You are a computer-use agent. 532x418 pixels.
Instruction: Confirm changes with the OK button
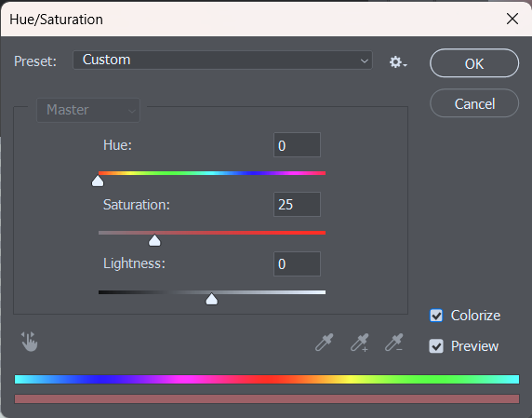pyautogui.click(x=474, y=63)
